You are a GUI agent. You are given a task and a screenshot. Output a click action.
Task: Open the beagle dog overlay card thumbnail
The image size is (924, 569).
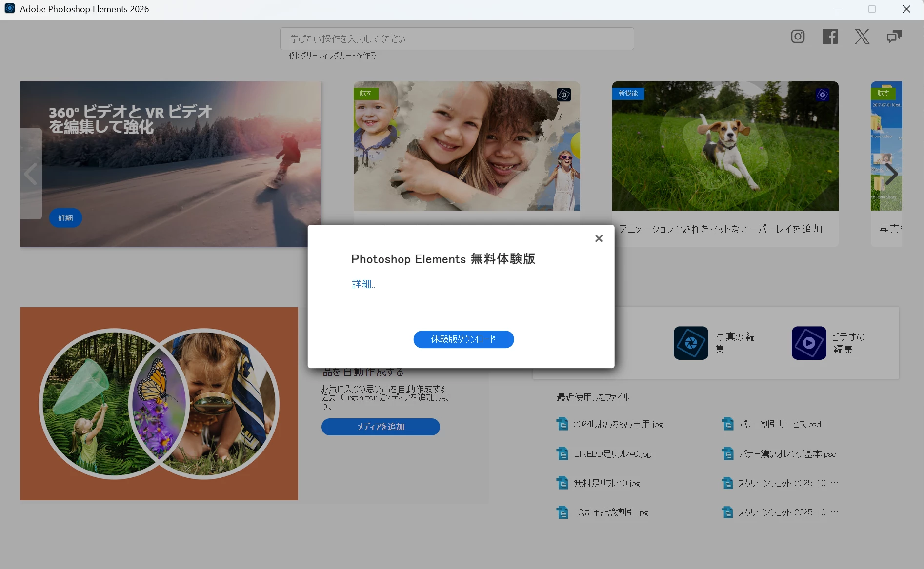click(725, 146)
